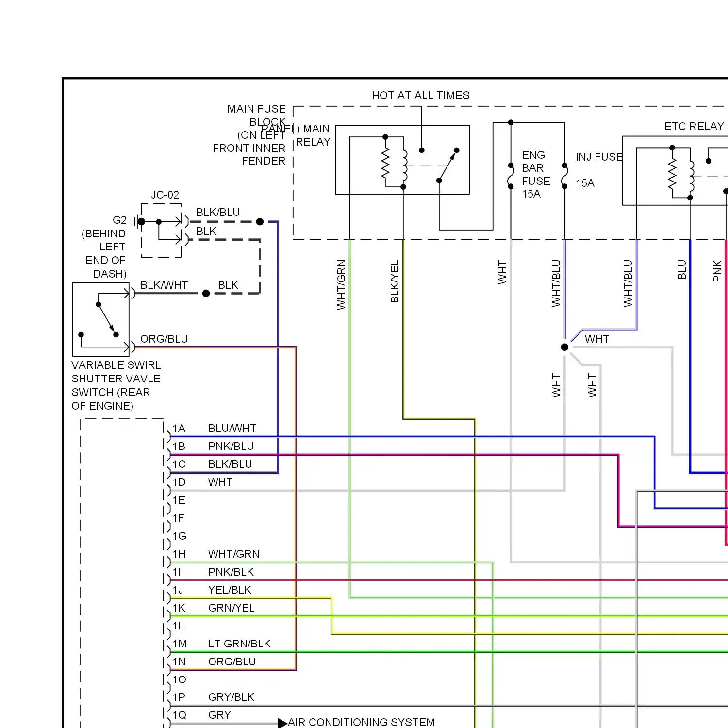Click the "PNK/BLK" wire color text
The image size is (728, 728).
[231, 572]
